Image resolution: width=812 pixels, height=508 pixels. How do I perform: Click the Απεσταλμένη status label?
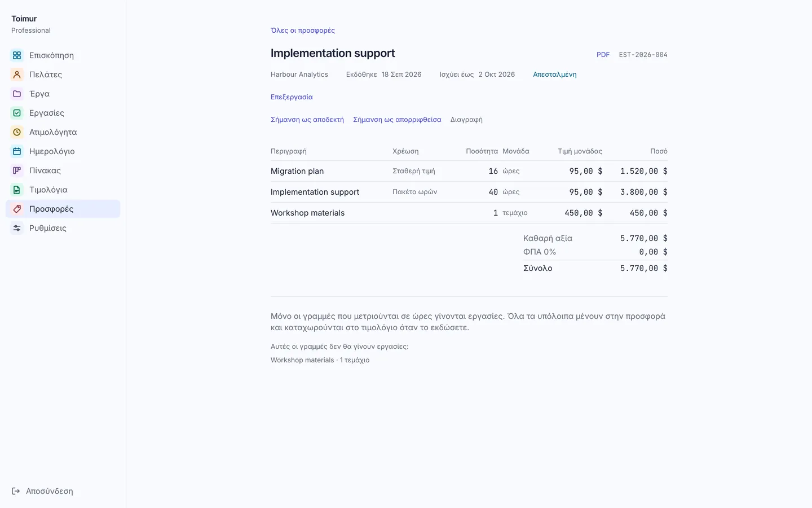(x=555, y=75)
